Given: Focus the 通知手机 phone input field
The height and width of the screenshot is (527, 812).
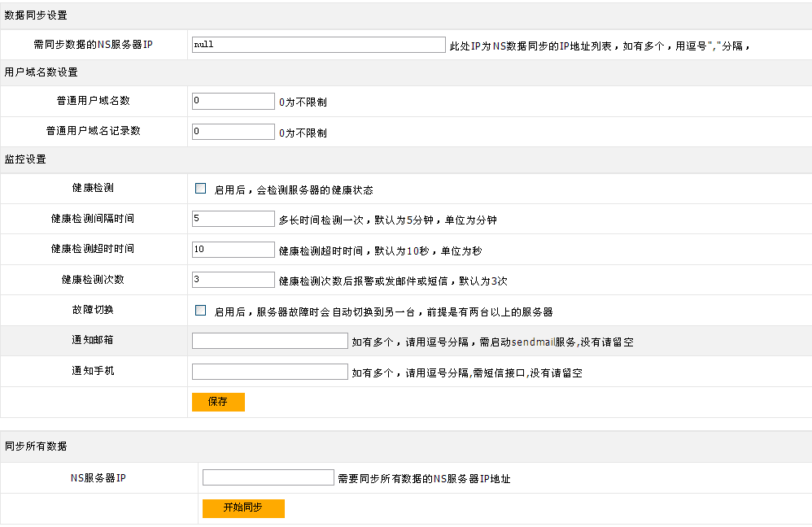Looking at the screenshot, I should (x=270, y=372).
